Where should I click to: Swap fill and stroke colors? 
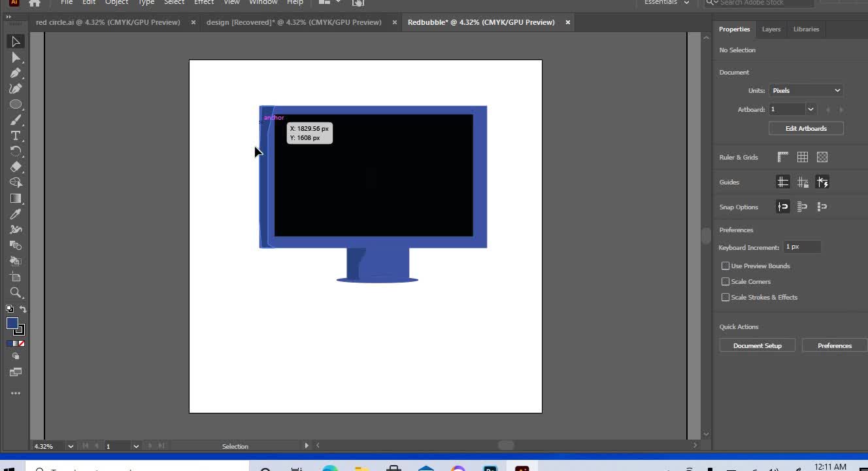pos(23,309)
